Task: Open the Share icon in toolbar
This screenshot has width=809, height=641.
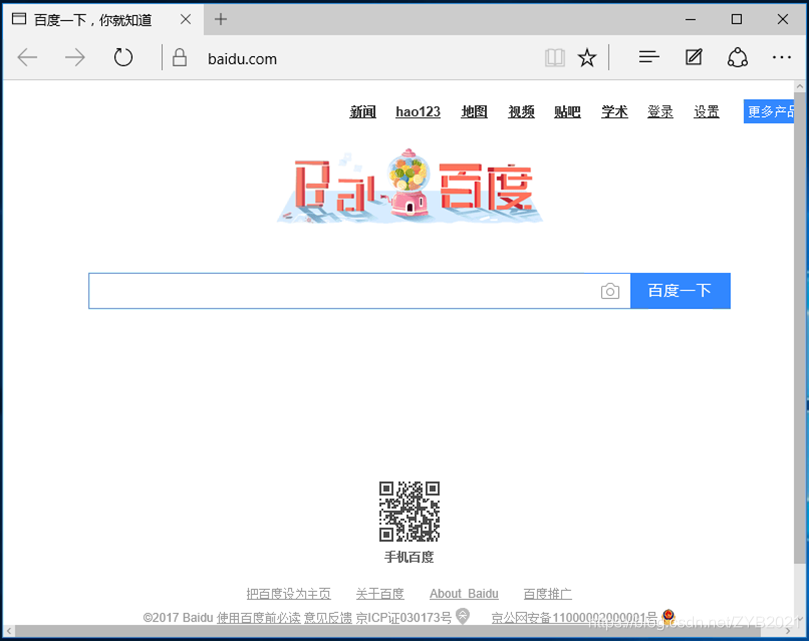Action: coord(737,57)
